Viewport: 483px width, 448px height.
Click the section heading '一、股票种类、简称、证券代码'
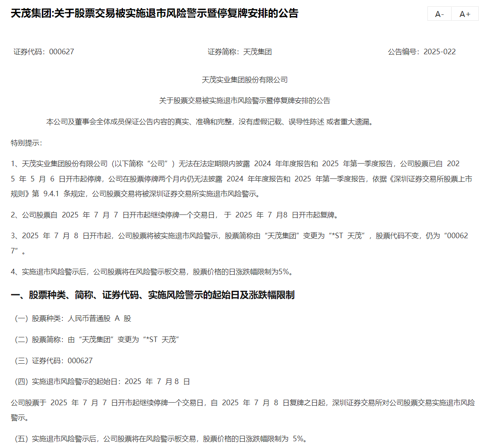[x=153, y=295]
